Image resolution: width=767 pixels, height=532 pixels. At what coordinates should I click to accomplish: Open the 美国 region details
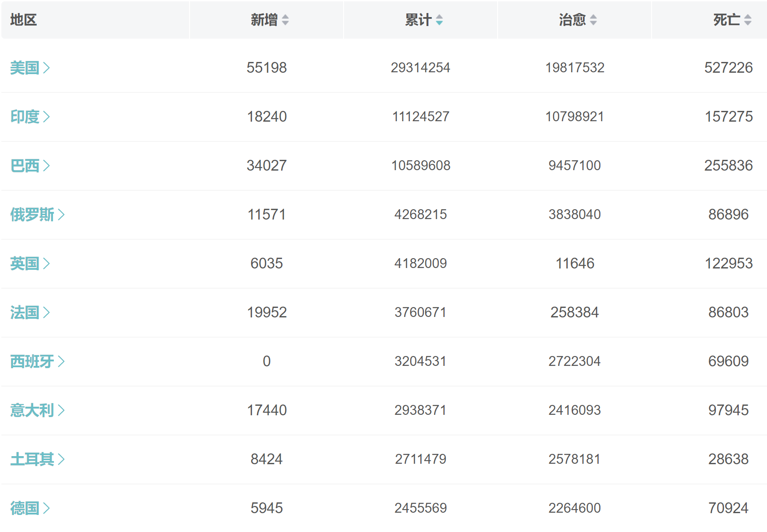tap(30, 68)
